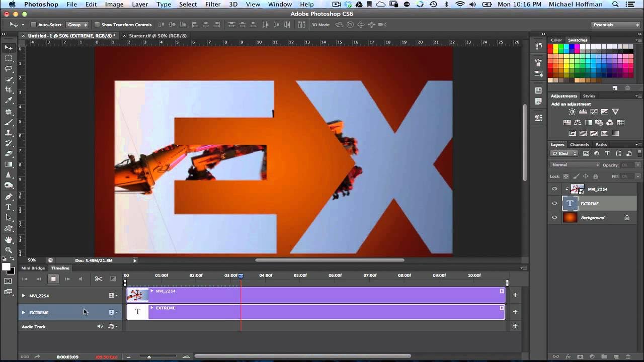The image size is (644, 362).
Task: Open the Normal blend mode dropdown
Action: [575, 165]
